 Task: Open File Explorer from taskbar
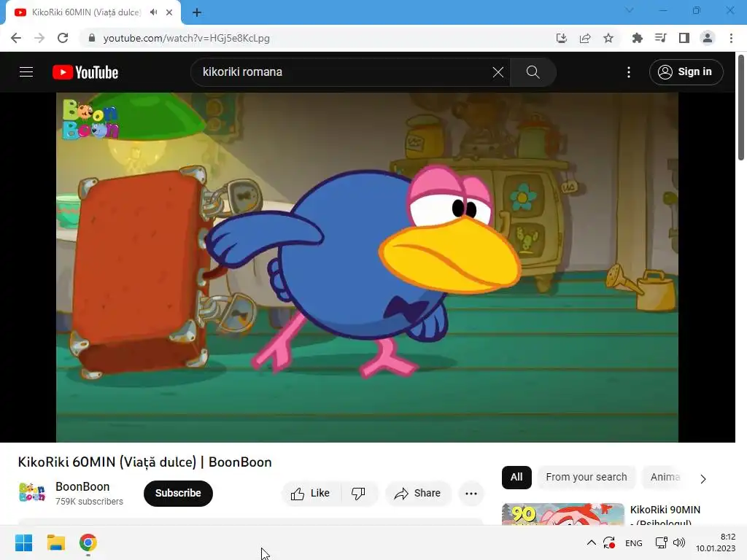click(55, 542)
